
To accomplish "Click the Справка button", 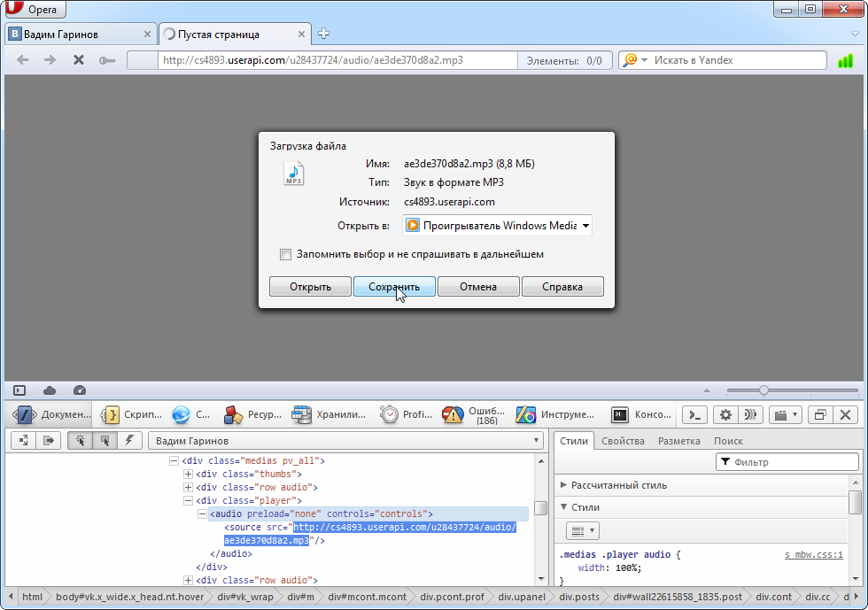I will pyautogui.click(x=562, y=287).
